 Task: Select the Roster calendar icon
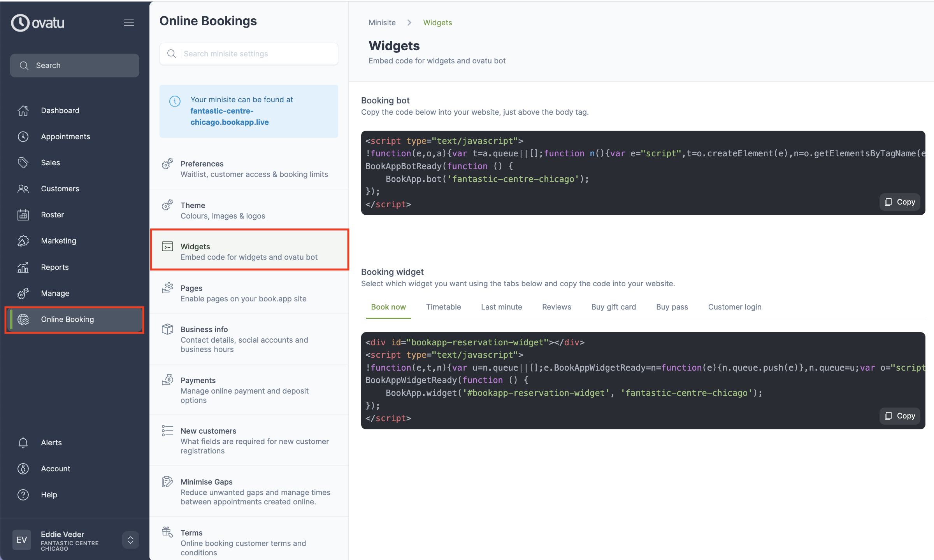pyautogui.click(x=23, y=215)
